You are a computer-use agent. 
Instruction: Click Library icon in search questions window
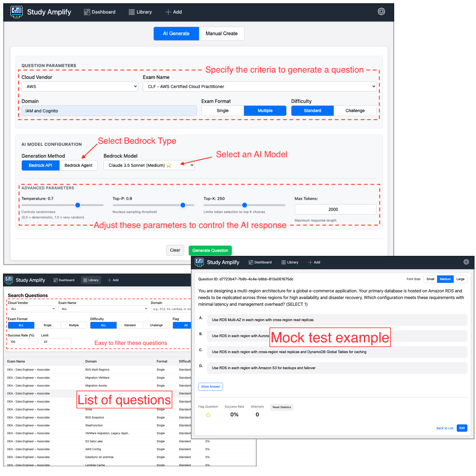[85, 280]
